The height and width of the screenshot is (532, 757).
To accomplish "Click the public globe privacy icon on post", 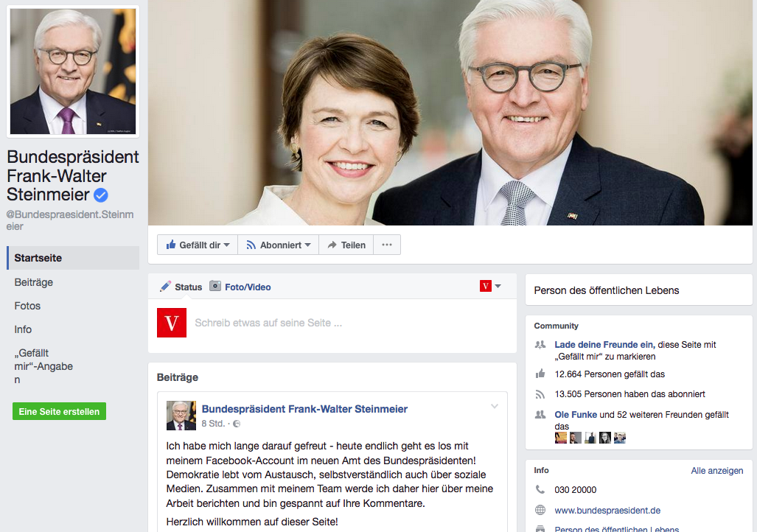I will pos(237,424).
